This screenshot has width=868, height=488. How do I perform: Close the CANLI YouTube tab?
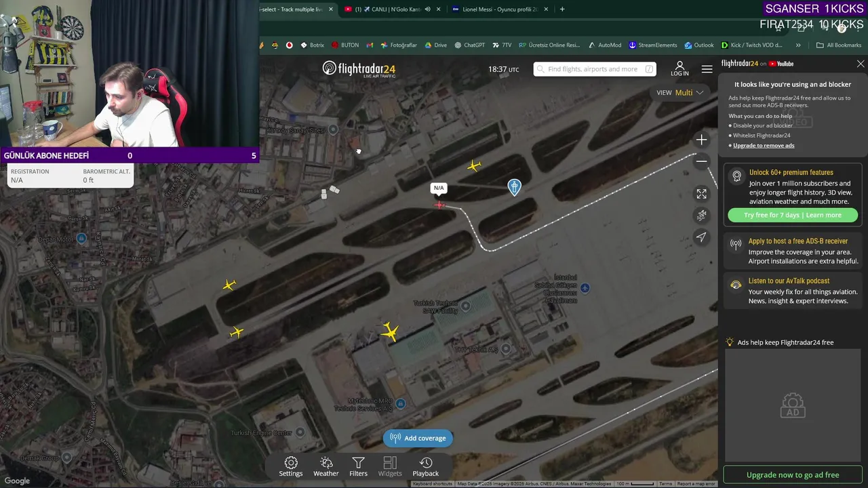pyautogui.click(x=439, y=9)
